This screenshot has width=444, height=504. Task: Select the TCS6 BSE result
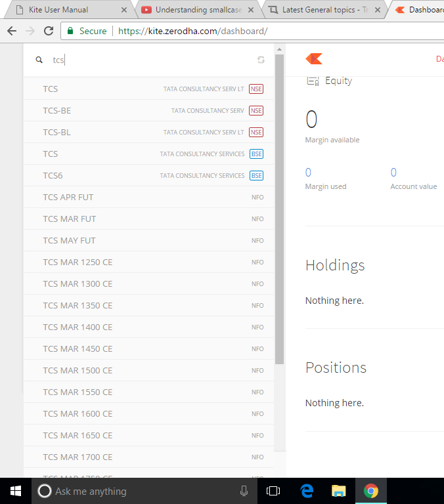(x=148, y=175)
